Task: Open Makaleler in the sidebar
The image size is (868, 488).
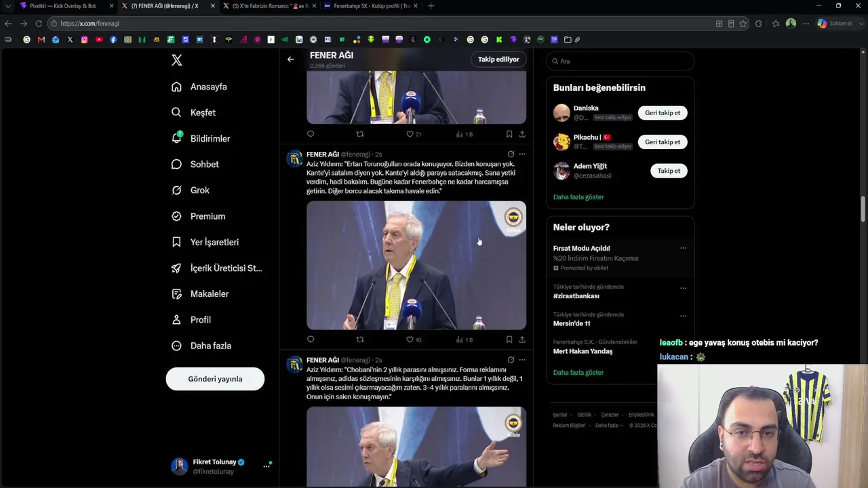Action: point(200,294)
